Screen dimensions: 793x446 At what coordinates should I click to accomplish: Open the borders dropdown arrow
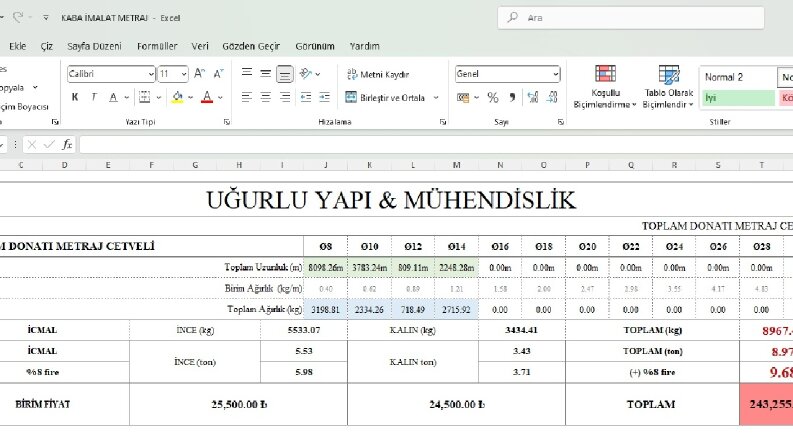pos(158,97)
